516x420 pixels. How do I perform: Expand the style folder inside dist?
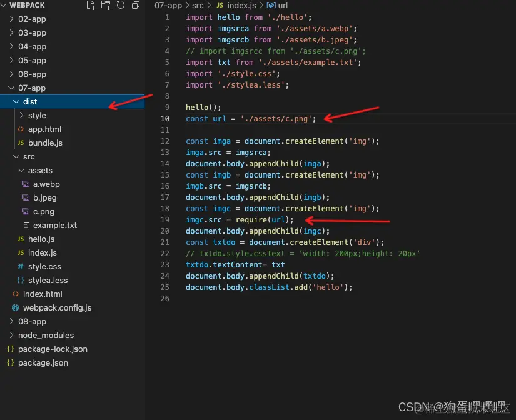21,115
